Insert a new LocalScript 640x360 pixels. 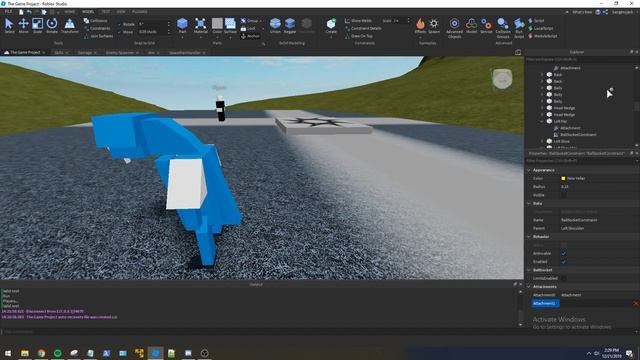541,29
